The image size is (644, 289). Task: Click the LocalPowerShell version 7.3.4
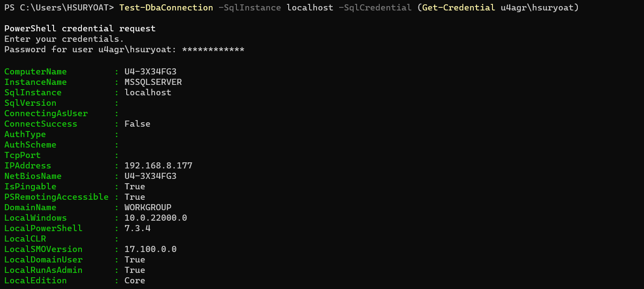137,229
